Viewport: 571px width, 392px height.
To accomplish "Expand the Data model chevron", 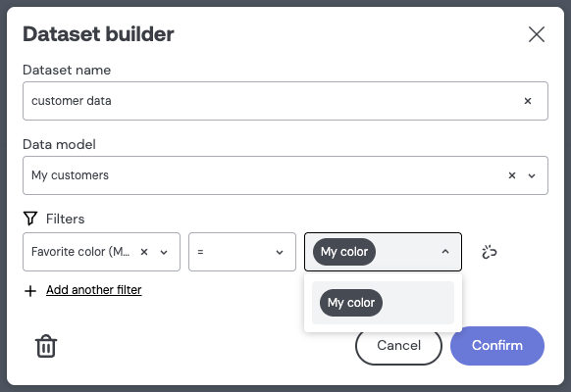I will [532, 176].
